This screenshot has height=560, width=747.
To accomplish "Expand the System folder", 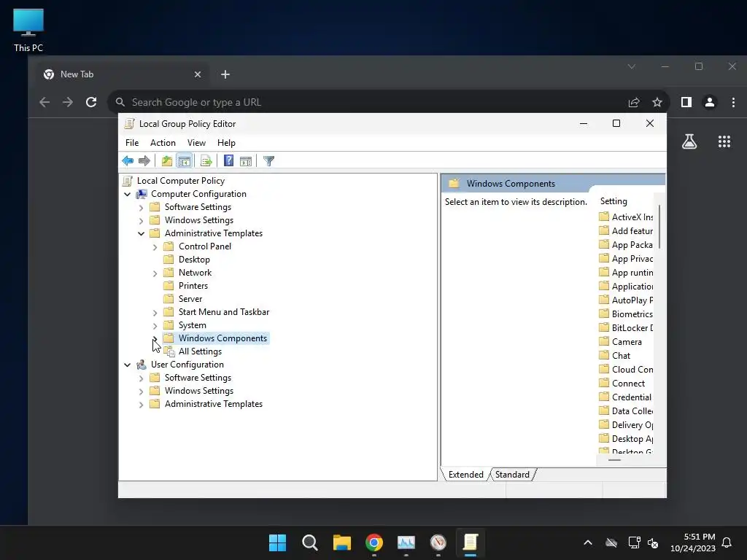I will pyautogui.click(x=155, y=326).
